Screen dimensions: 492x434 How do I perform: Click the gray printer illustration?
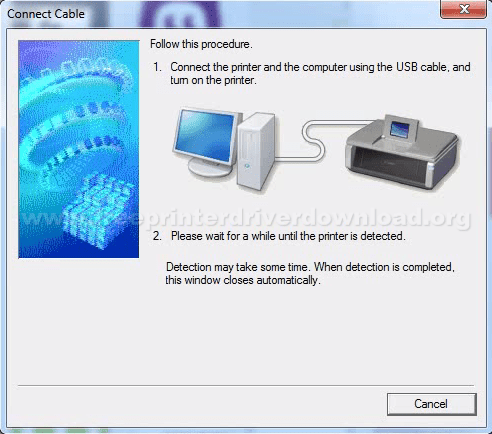(402, 153)
